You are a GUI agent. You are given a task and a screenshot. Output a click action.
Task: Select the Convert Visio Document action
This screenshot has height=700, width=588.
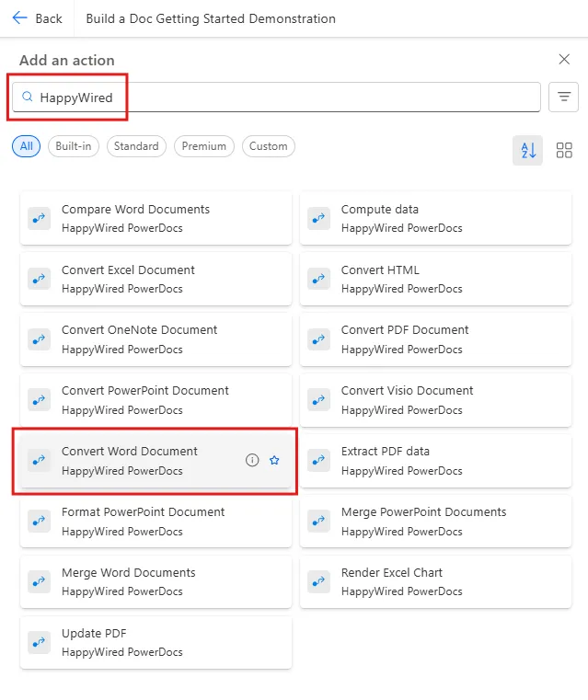[x=435, y=400]
